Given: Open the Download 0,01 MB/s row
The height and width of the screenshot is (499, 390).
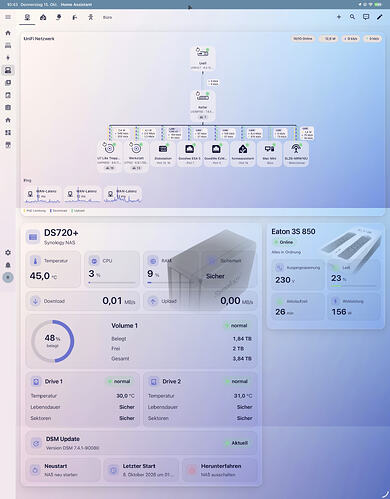Looking at the screenshot, I should pyautogui.click(x=83, y=301).
